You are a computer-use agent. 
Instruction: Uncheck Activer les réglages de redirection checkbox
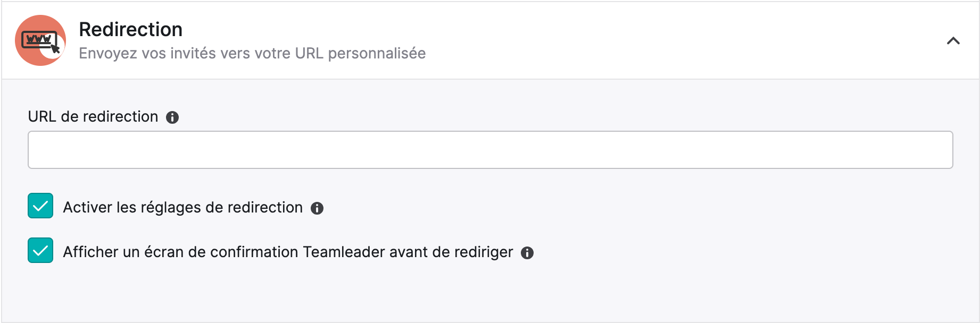(x=40, y=206)
